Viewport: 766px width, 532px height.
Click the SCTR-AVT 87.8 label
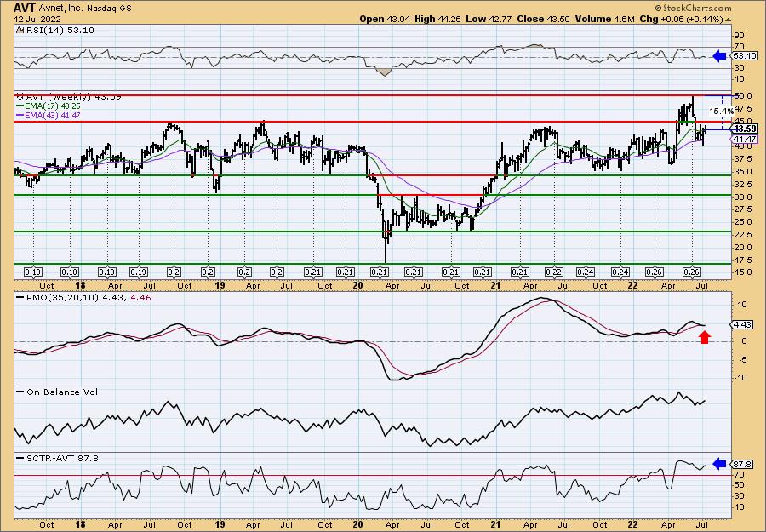click(61, 458)
